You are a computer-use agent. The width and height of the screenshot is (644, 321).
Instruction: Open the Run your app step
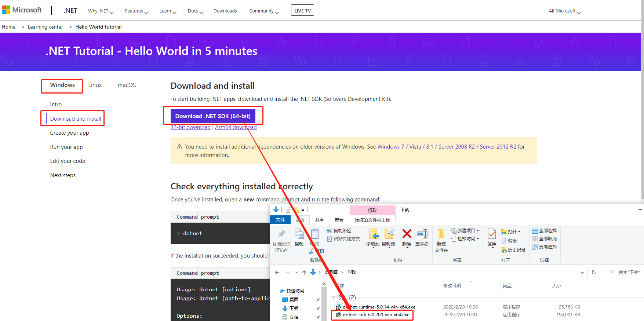[66, 147]
